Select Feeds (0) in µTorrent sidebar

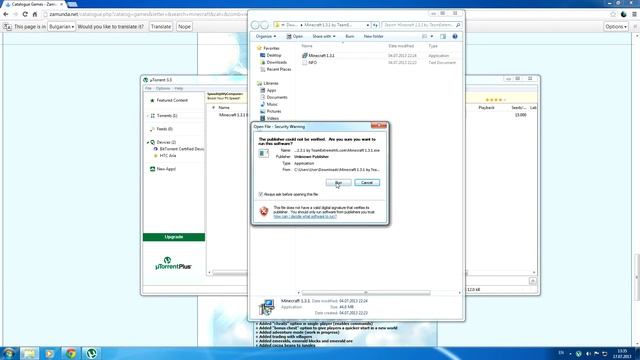[161, 129]
